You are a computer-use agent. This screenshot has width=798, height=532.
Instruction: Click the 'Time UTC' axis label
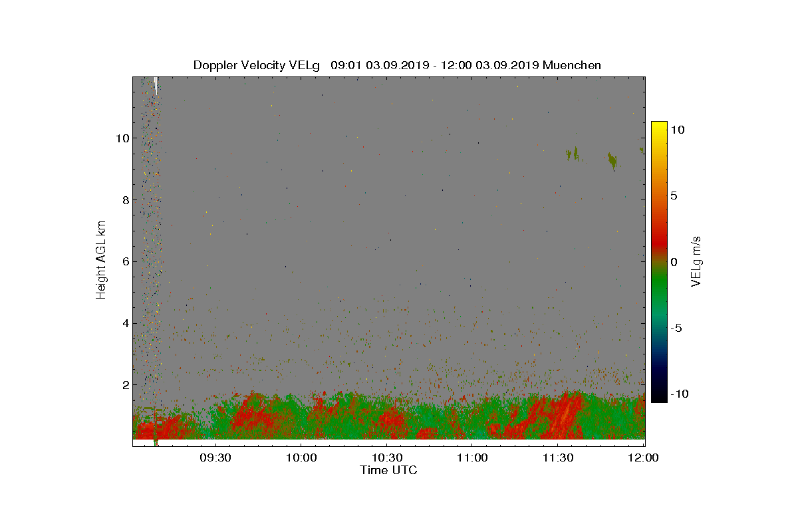pos(388,470)
